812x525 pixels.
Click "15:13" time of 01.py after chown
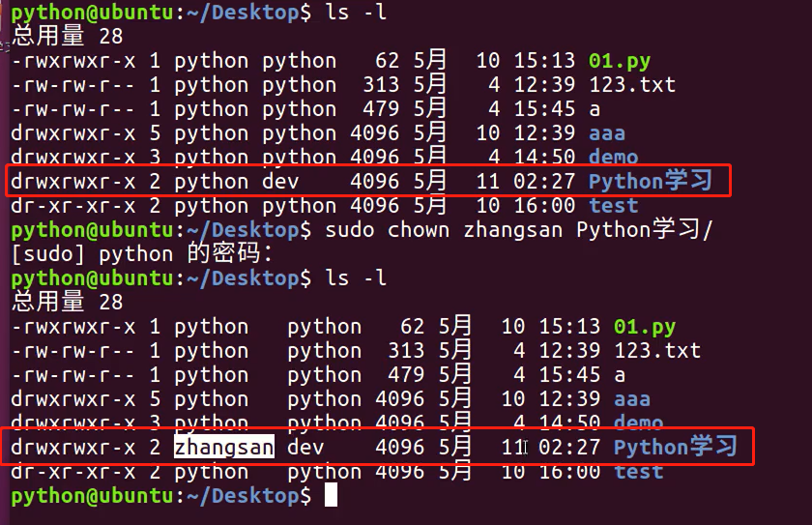[569, 327]
